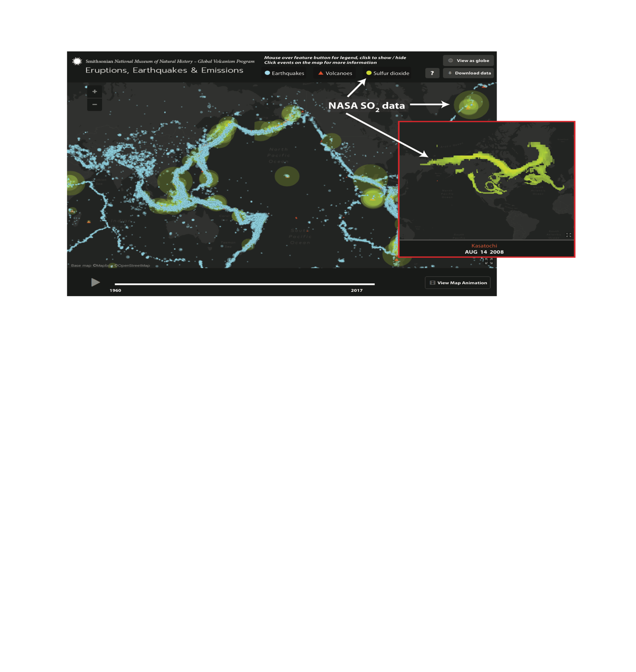Screen dimensions: 636x672
Task: Click the Download data arrow icon
Action: click(450, 73)
